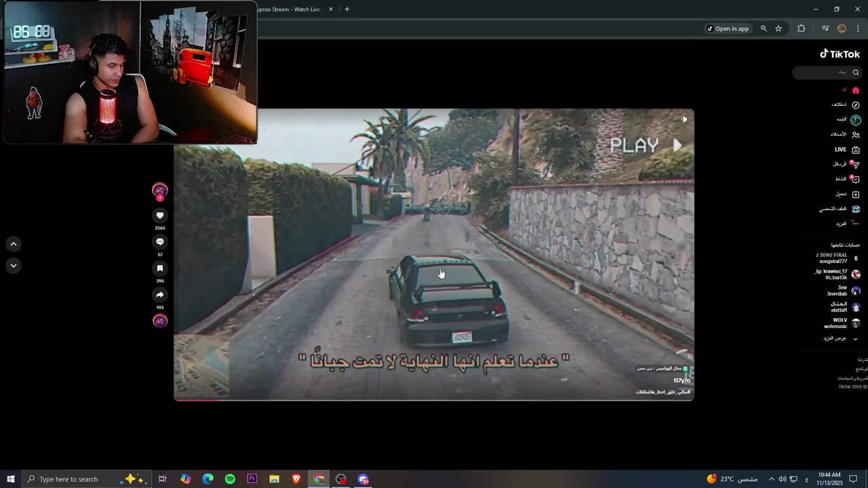The width and height of the screenshot is (868, 488).
Task: Open spinning sound disc below share
Action: pyautogui.click(x=160, y=321)
